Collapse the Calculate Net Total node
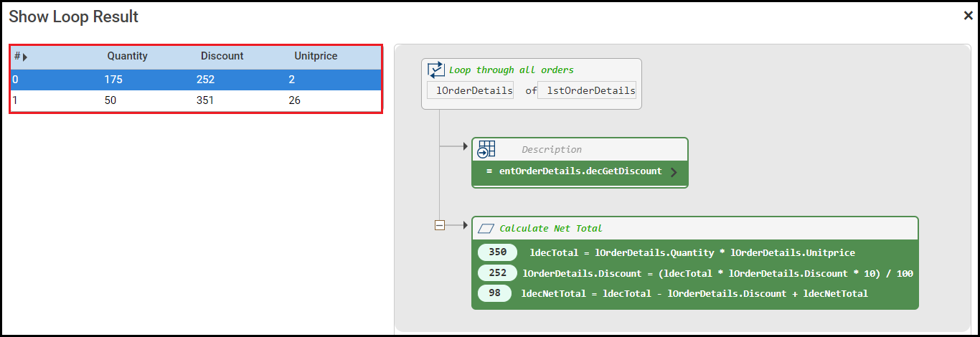The width and height of the screenshot is (980, 337). coord(440,225)
